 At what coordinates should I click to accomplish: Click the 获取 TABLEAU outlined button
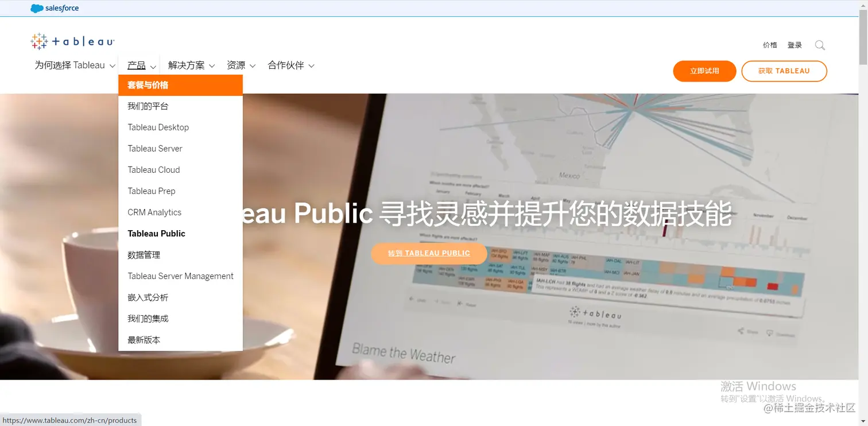click(x=784, y=71)
